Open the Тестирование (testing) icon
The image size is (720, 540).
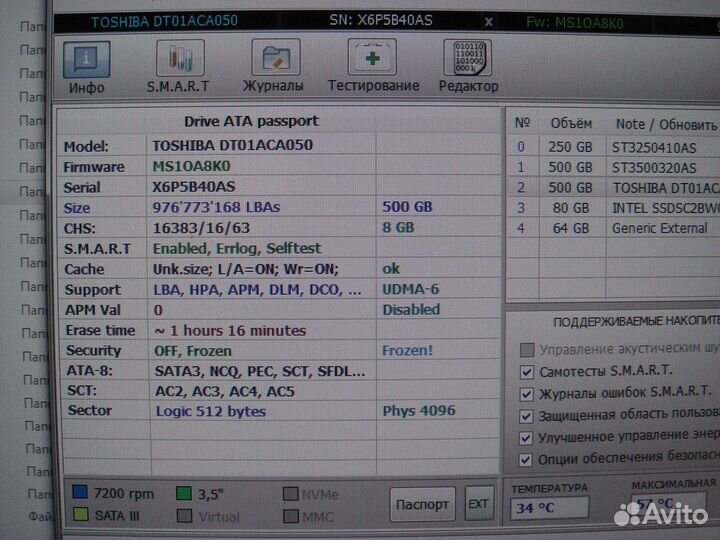tap(372, 57)
